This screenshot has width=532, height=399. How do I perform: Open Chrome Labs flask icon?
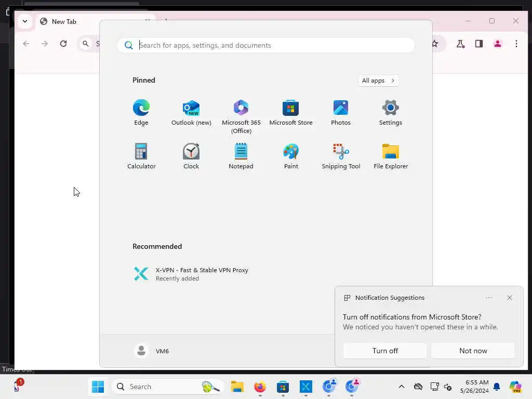(460, 44)
